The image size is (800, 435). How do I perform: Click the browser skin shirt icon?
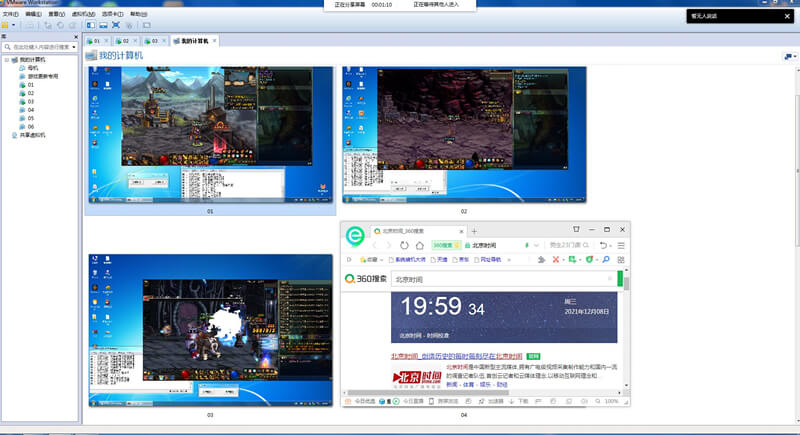(576, 229)
